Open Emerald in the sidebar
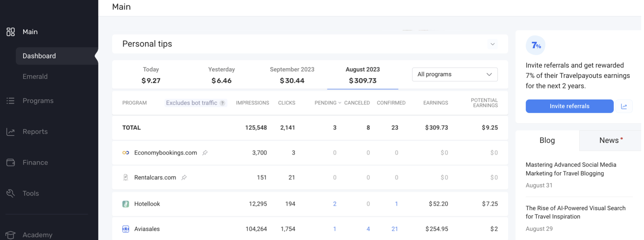The width and height of the screenshot is (644, 240). click(35, 76)
